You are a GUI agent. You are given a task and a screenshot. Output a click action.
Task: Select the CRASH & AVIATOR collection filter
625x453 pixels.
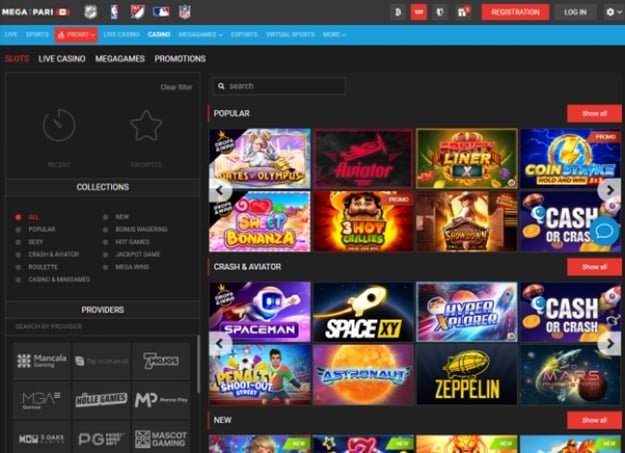(47, 254)
